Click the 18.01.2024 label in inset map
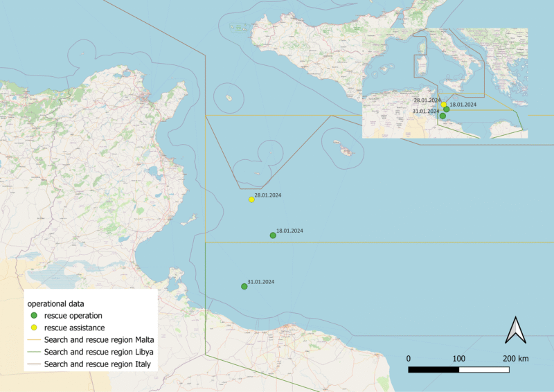554x392 pixels. (463, 105)
